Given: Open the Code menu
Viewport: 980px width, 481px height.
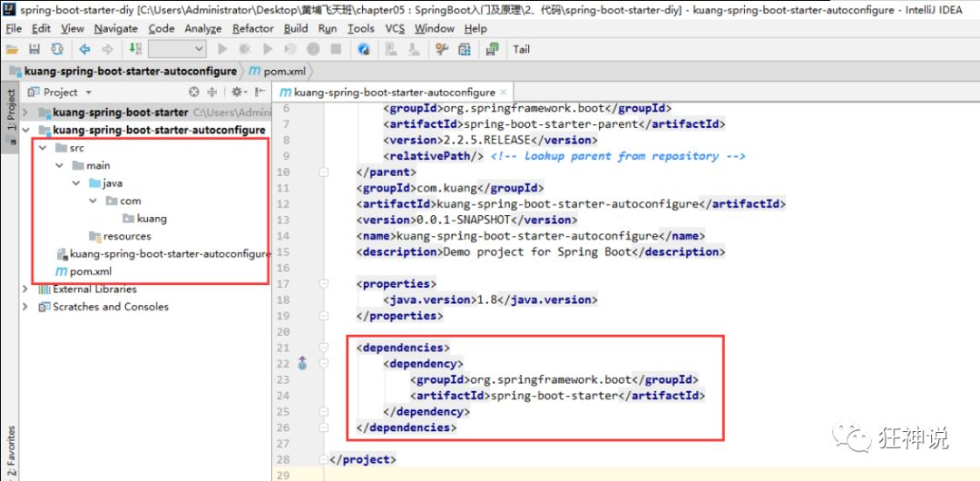Looking at the screenshot, I should point(162,29).
